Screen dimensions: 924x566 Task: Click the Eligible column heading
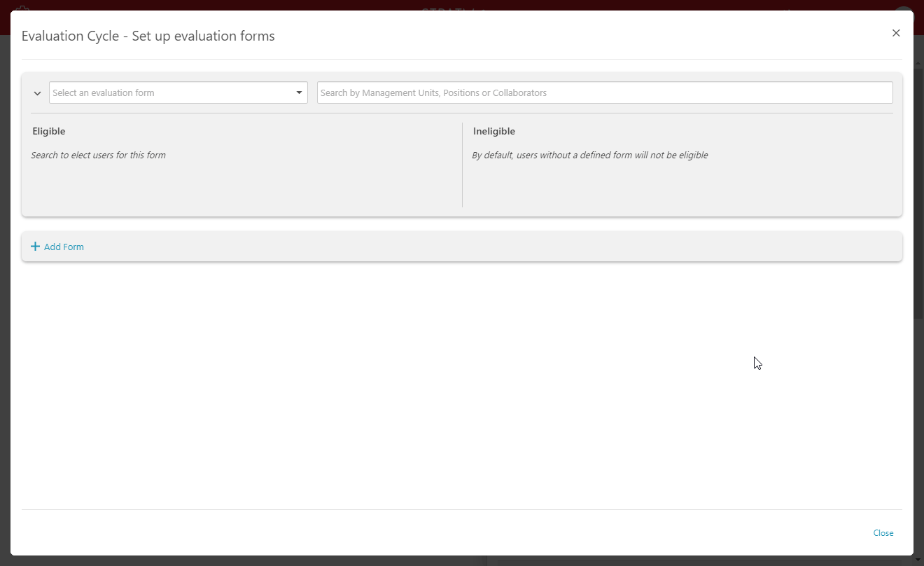coord(49,131)
